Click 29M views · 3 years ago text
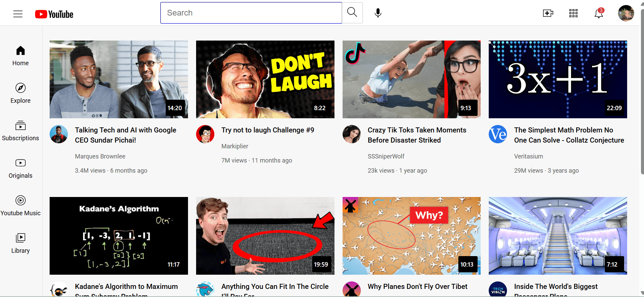The image size is (644, 297). point(546,171)
